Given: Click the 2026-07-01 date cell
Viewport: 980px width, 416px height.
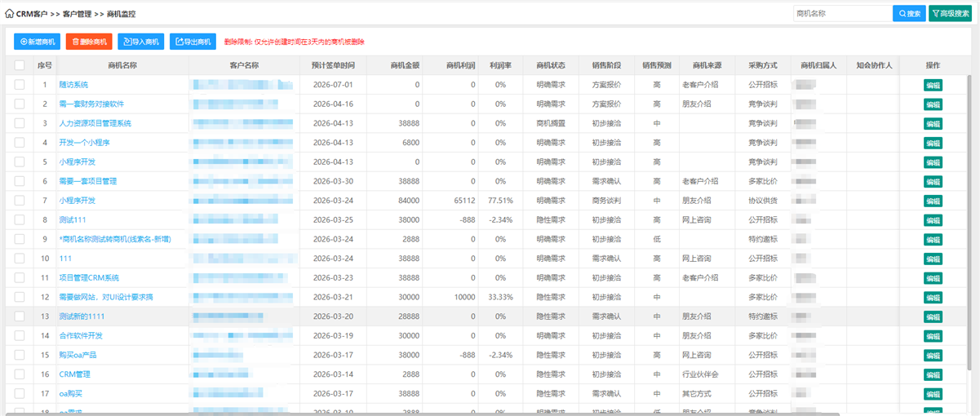Looking at the screenshot, I should (333, 85).
